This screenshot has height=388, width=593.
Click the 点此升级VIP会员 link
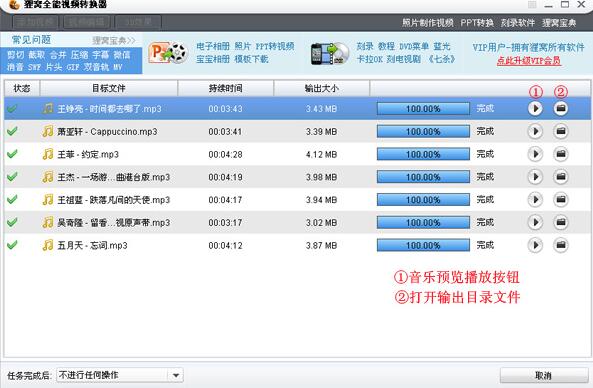(x=529, y=61)
